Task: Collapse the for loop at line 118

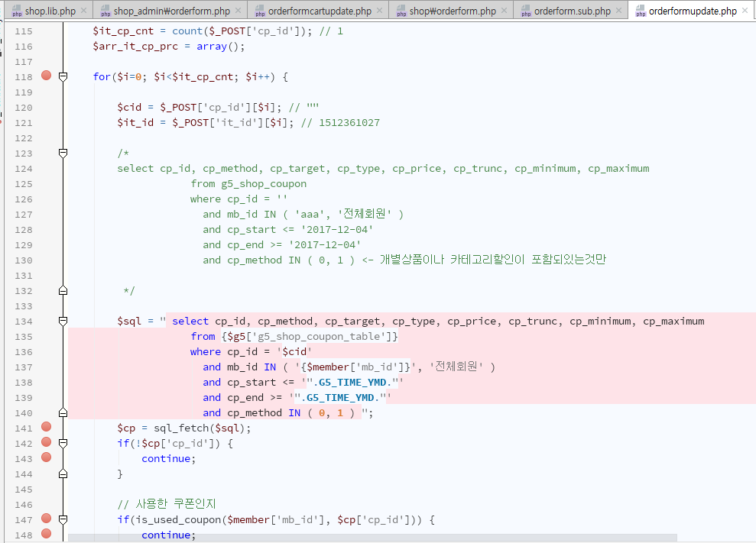Action: click(x=63, y=76)
